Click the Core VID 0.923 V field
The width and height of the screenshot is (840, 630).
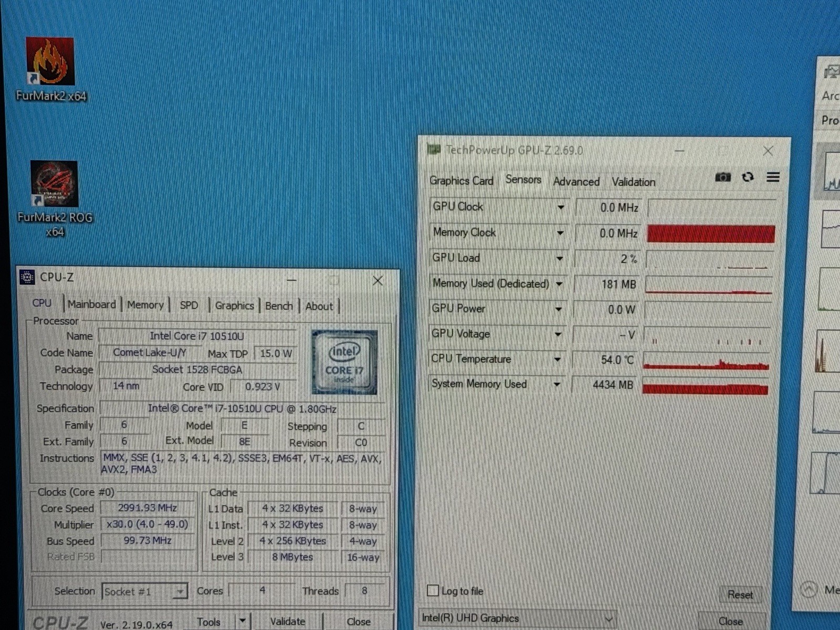tap(262, 387)
